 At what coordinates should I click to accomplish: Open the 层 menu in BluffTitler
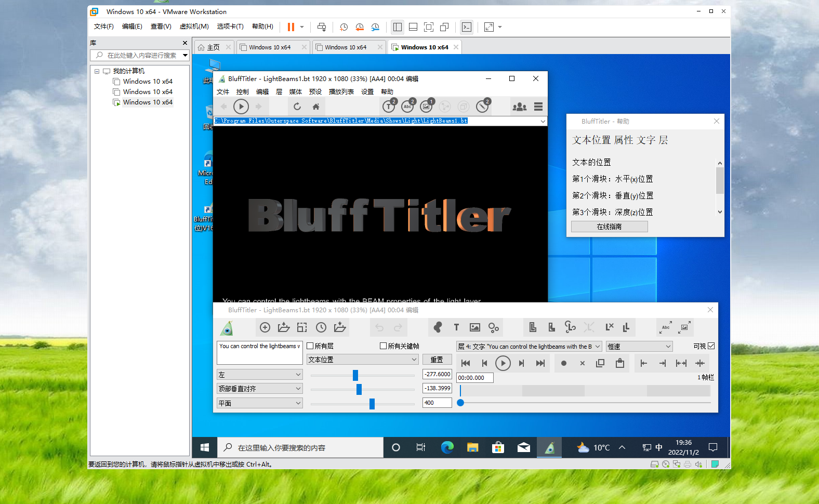[x=279, y=92]
